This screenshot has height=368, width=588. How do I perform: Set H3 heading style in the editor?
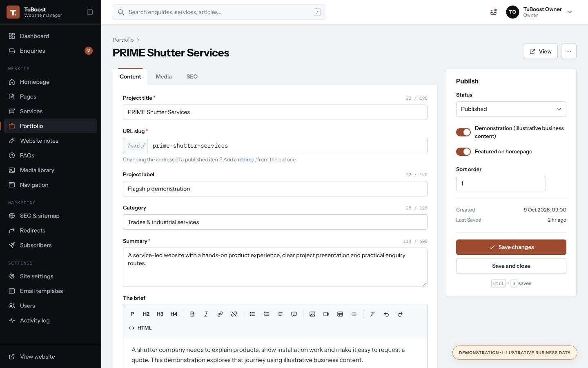(160, 314)
